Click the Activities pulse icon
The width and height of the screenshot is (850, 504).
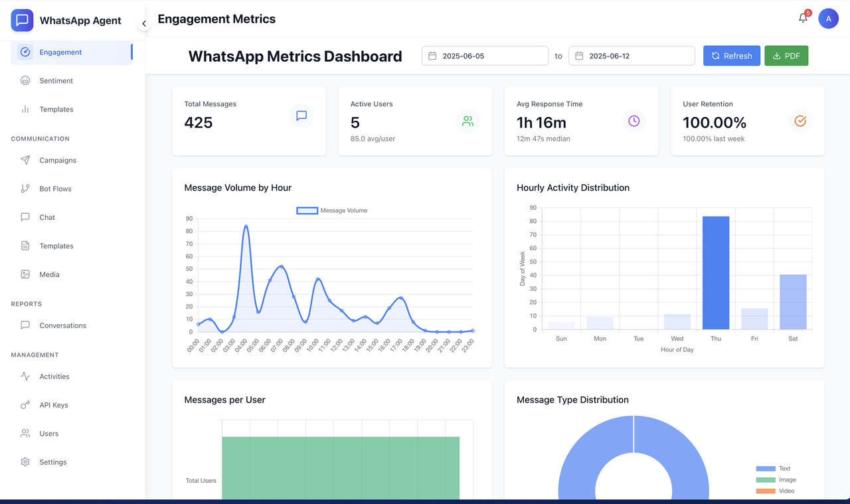click(25, 377)
